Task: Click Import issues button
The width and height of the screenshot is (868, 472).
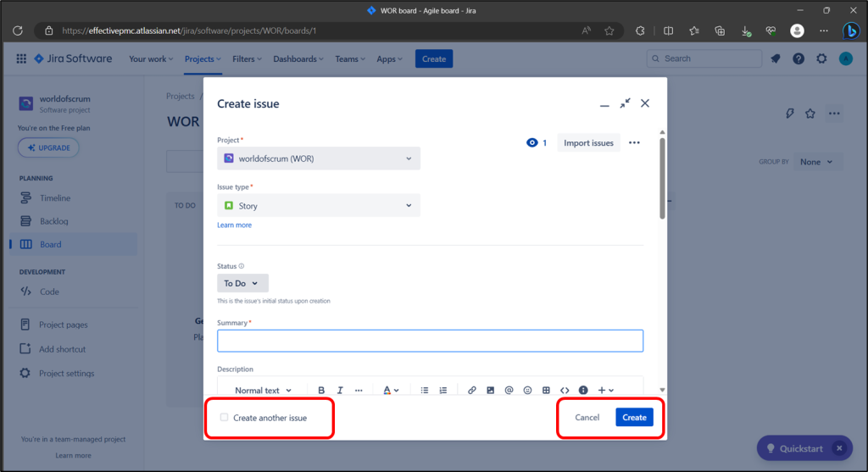Action: [588, 142]
